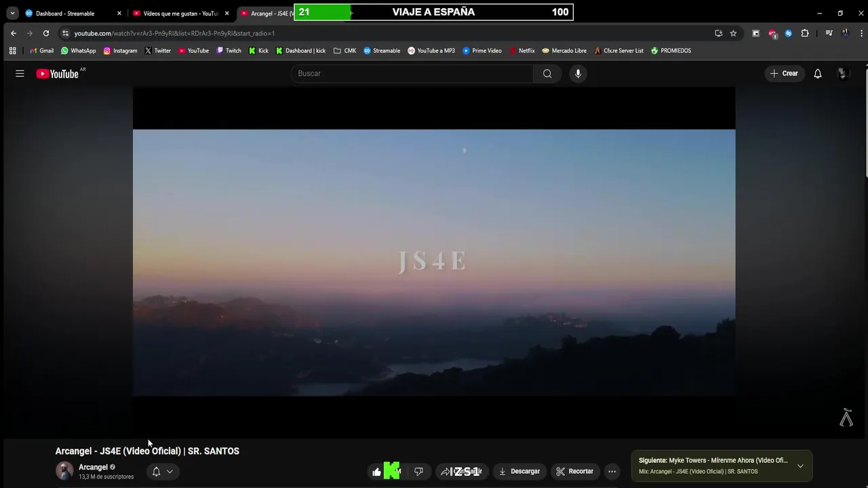Open the CMK bookmarks folder
The image size is (868, 488).
(344, 51)
